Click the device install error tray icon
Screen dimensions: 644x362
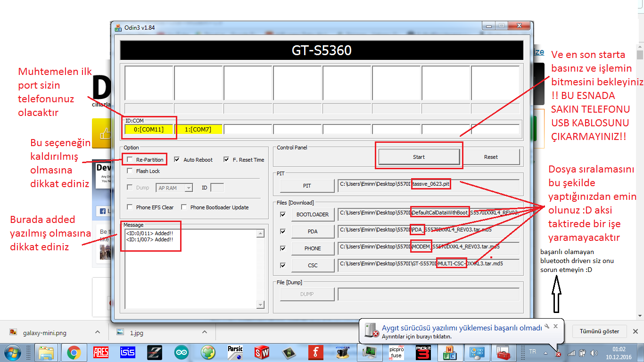(558, 353)
